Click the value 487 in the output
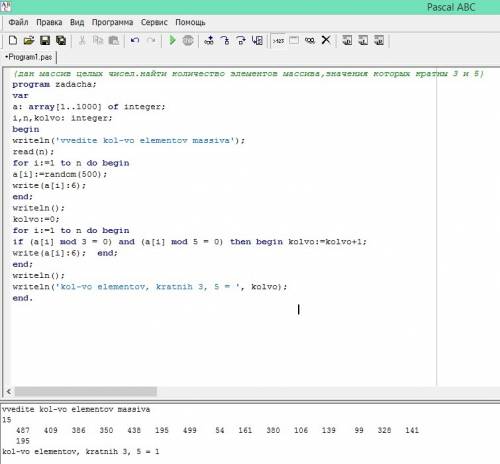500x464 pixels. [23, 430]
